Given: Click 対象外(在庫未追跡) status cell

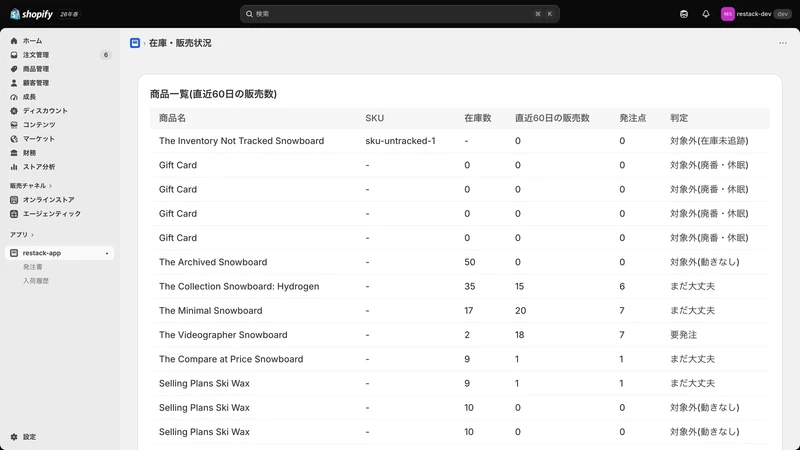Looking at the screenshot, I should click(709, 141).
